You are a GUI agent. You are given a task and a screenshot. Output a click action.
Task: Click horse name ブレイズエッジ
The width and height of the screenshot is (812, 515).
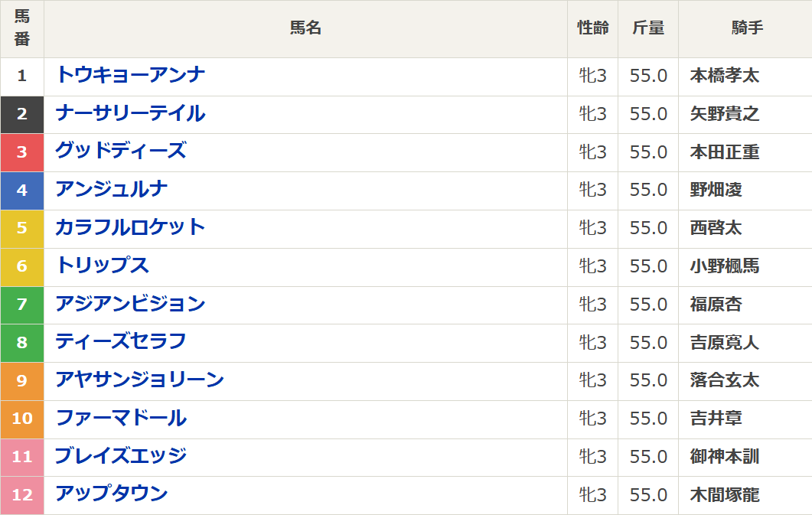pyautogui.click(x=120, y=456)
